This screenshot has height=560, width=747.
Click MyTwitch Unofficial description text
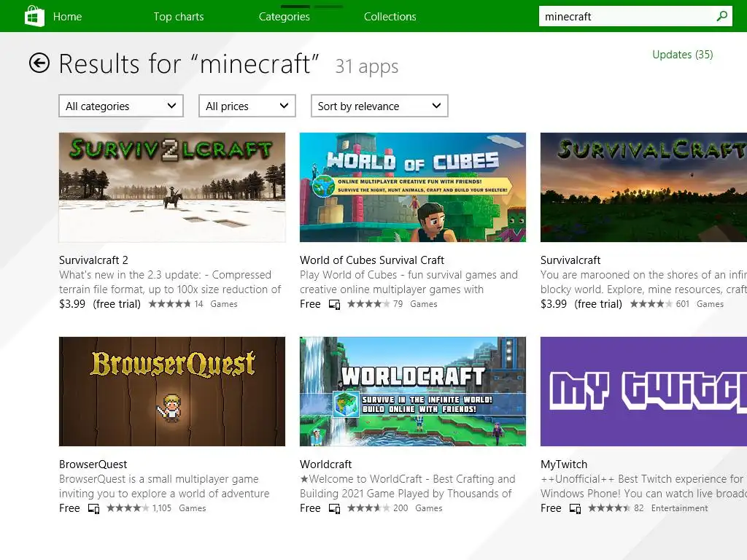643,486
